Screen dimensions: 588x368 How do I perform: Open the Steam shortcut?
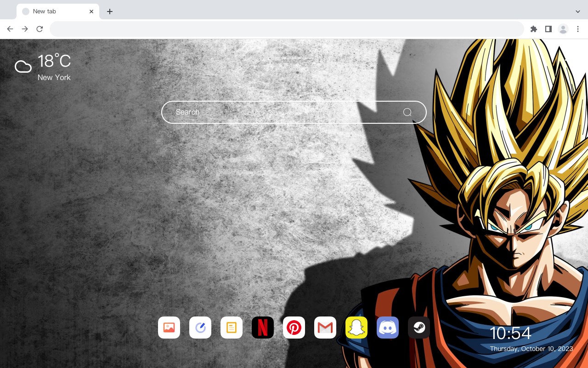coord(419,328)
